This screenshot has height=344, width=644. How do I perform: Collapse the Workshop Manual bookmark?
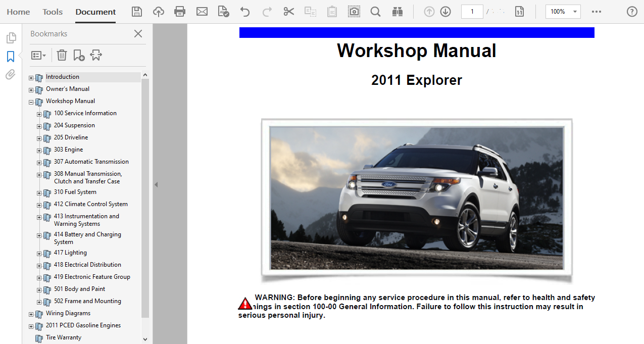[x=31, y=102]
